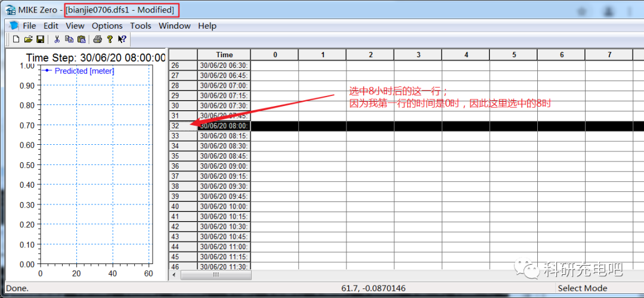Viewport: 644px width, 298px height.
Task: Select row header 44
Action: coord(183,247)
